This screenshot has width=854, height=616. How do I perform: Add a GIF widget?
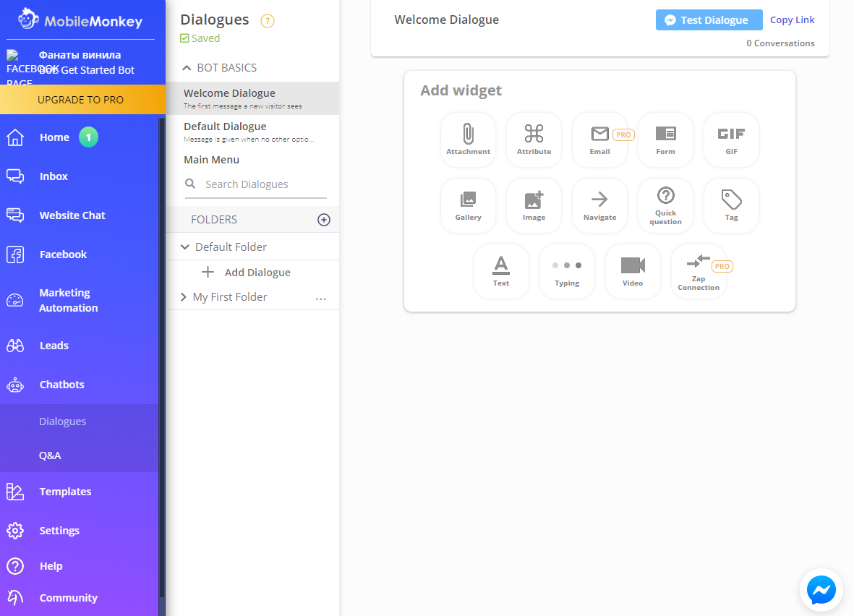731,139
